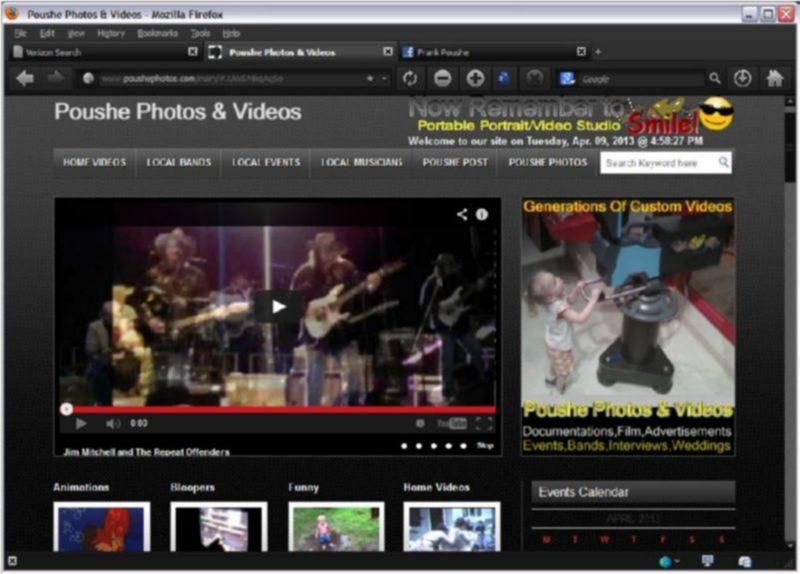
Task: Click Stop beside slideshow dots
Action: [x=485, y=446]
